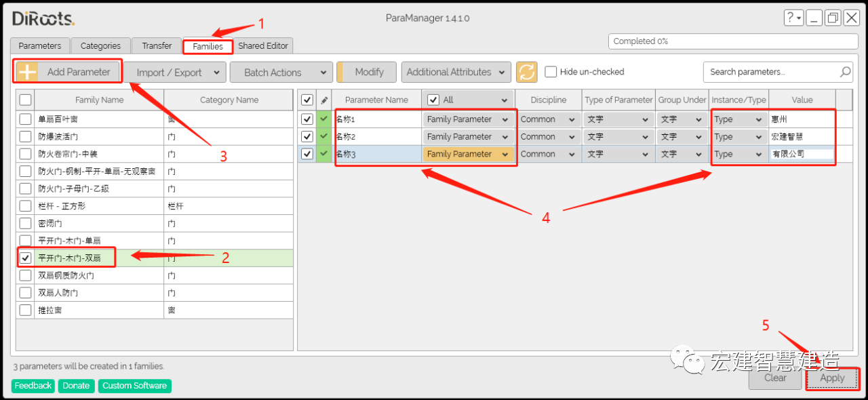The height and width of the screenshot is (400, 868).
Task: Click the green check icon for 名称2
Action: click(324, 136)
